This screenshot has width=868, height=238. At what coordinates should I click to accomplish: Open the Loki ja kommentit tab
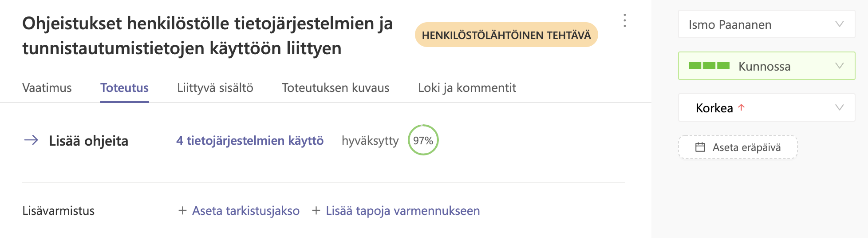coord(467,87)
